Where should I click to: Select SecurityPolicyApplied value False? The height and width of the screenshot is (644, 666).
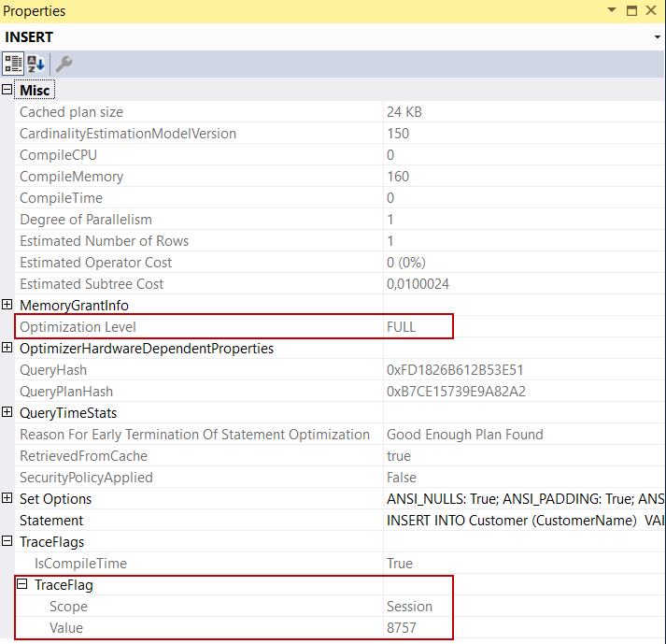pos(402,478)
